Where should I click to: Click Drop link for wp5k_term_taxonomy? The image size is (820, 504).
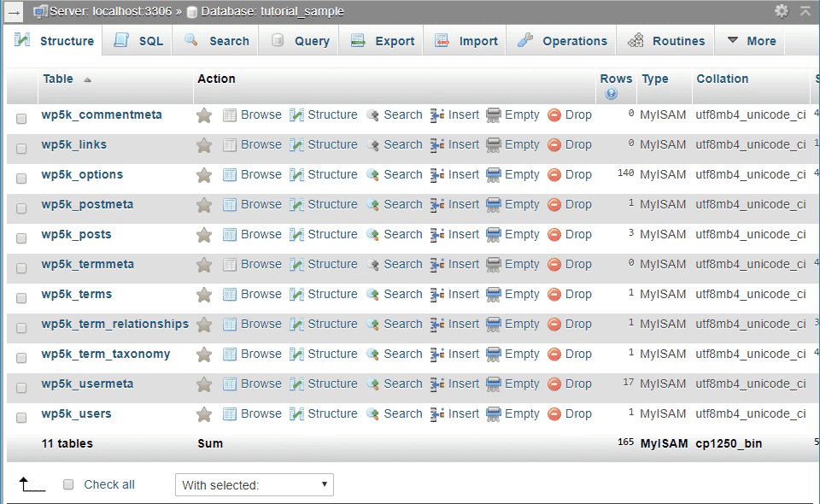coord(578,355)
